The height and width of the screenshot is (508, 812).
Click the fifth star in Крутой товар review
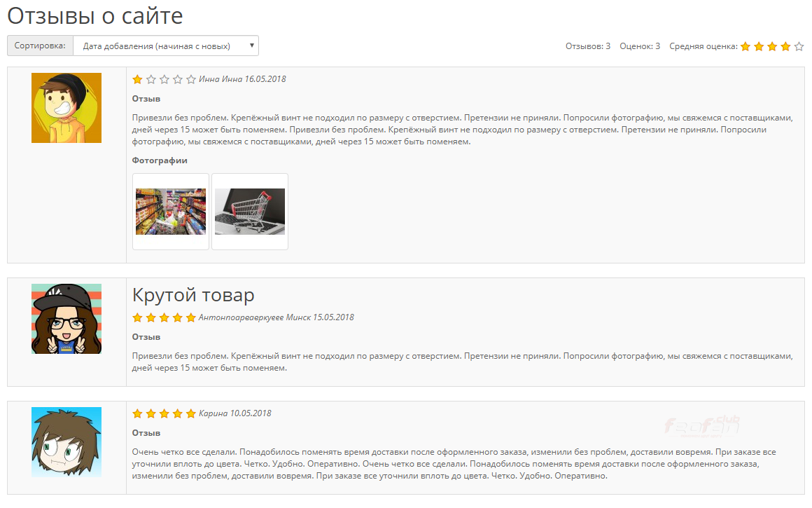[191, 317]
